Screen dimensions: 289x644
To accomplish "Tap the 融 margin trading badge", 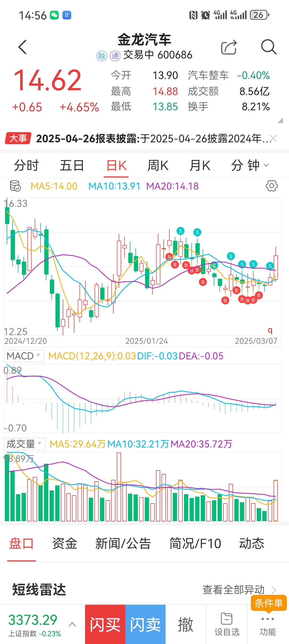I will 102,56.
